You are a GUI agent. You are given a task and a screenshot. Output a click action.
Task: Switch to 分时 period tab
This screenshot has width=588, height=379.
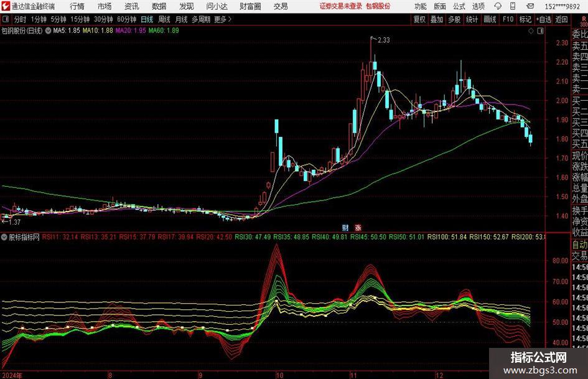tap(20, 19)
